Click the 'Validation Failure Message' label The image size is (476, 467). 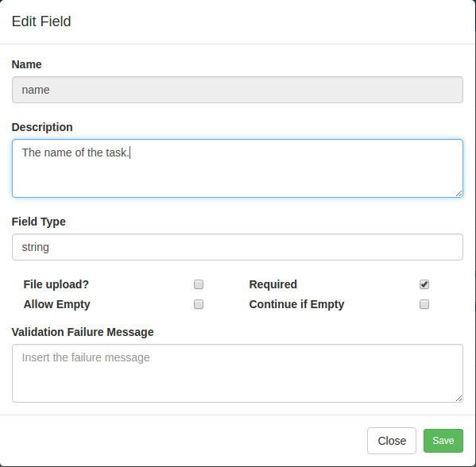(x=83, y=332)
